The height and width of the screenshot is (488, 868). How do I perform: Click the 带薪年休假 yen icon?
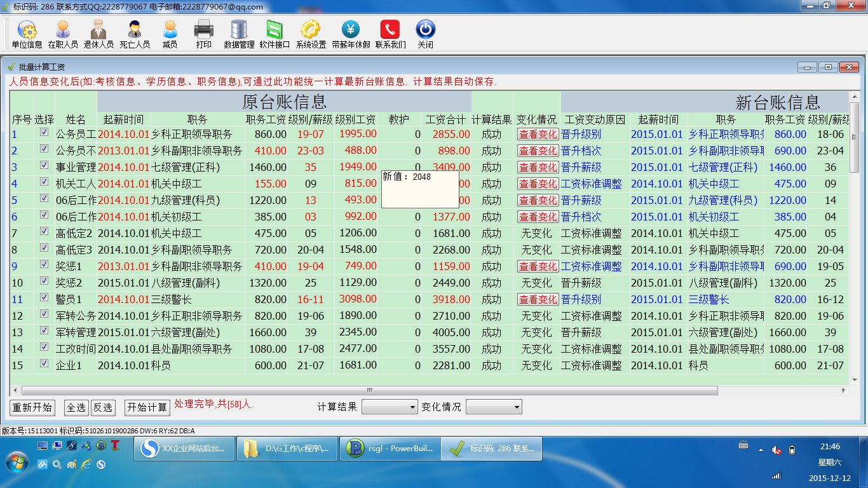click(x=351, y=30)
